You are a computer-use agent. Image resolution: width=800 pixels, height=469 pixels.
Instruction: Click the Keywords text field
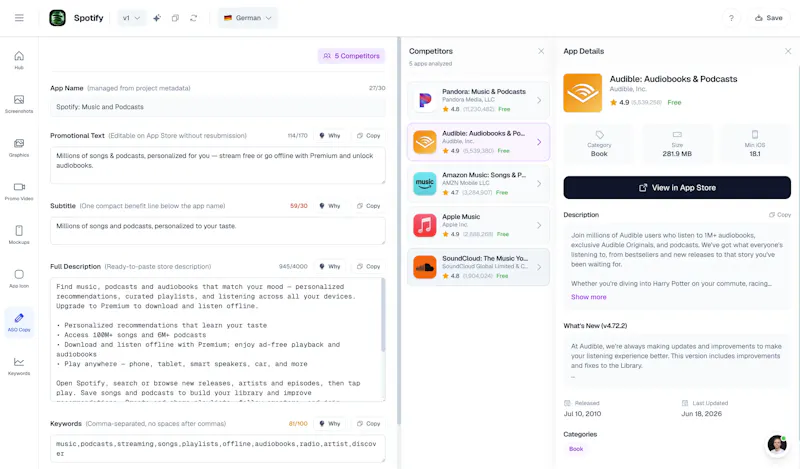point(218,449)
